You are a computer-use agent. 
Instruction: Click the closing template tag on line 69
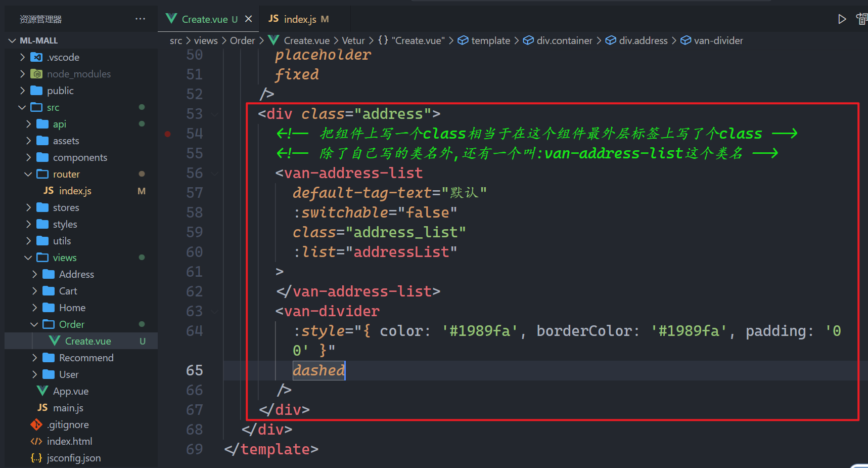[271, 449]
